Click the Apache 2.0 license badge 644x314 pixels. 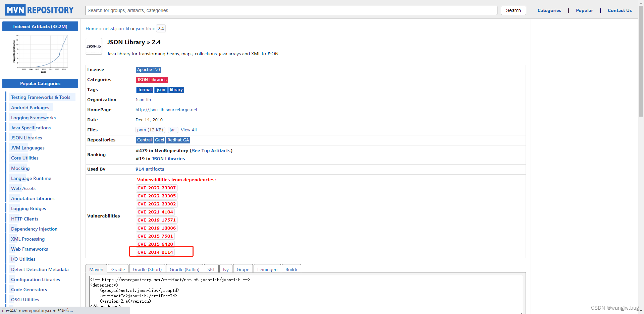148,70
